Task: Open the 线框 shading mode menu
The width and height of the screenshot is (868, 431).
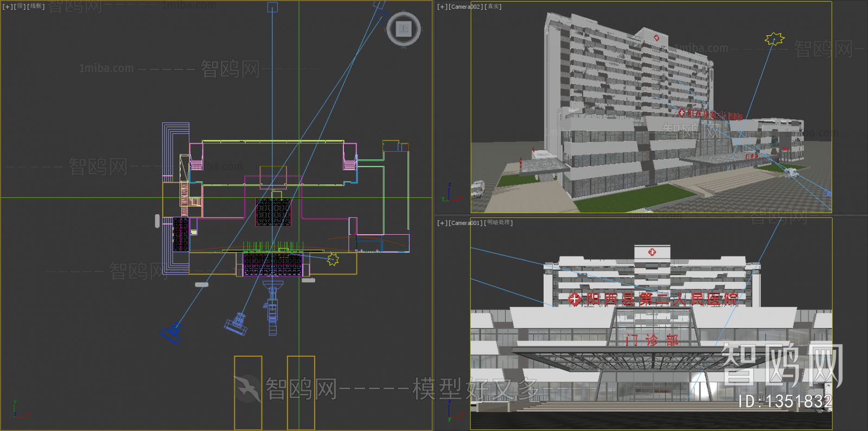Action: point(36,7)
